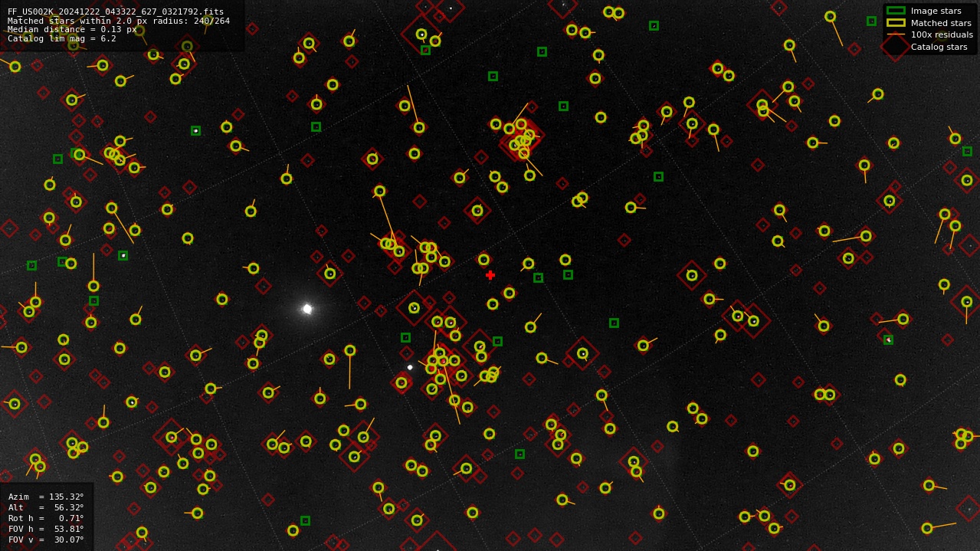Image resolution: width=980 pixels, height=551 pixels.
Task: Click the 'Alt = 56.32°' readout
Action: click(46, 507)
